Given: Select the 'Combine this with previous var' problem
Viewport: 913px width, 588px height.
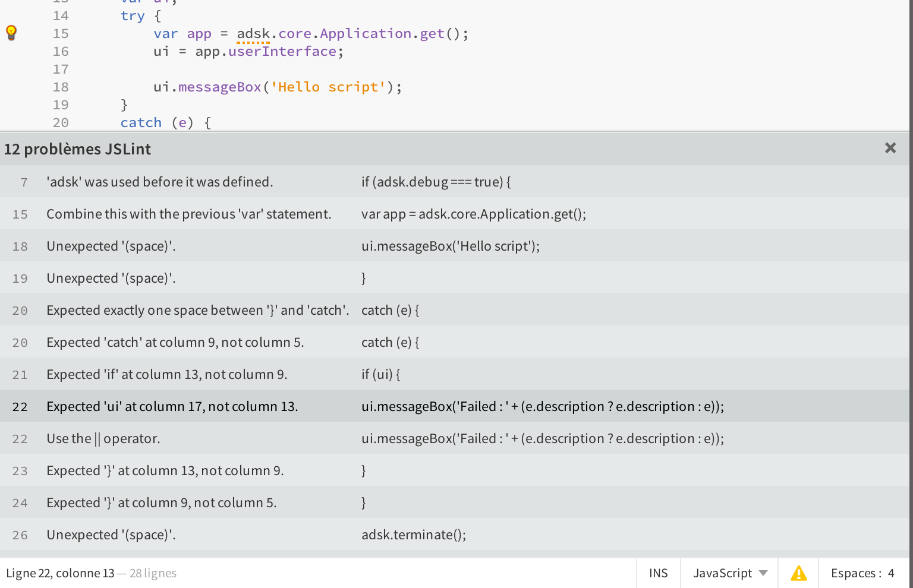Looking at the screenshot, I should coord(189,214).
